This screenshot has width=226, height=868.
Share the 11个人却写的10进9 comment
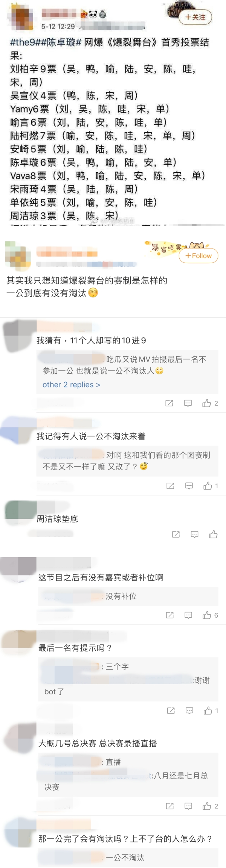click(169, 403)
